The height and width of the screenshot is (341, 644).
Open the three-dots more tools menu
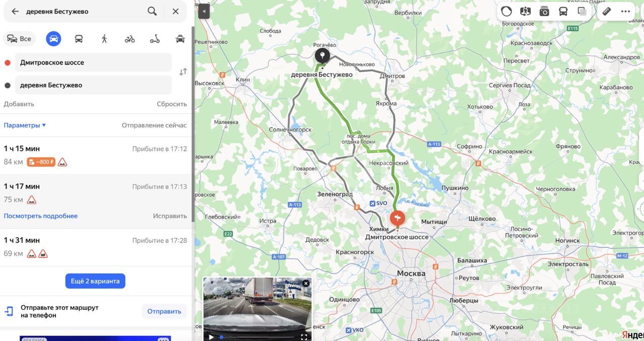pos(625,12)
